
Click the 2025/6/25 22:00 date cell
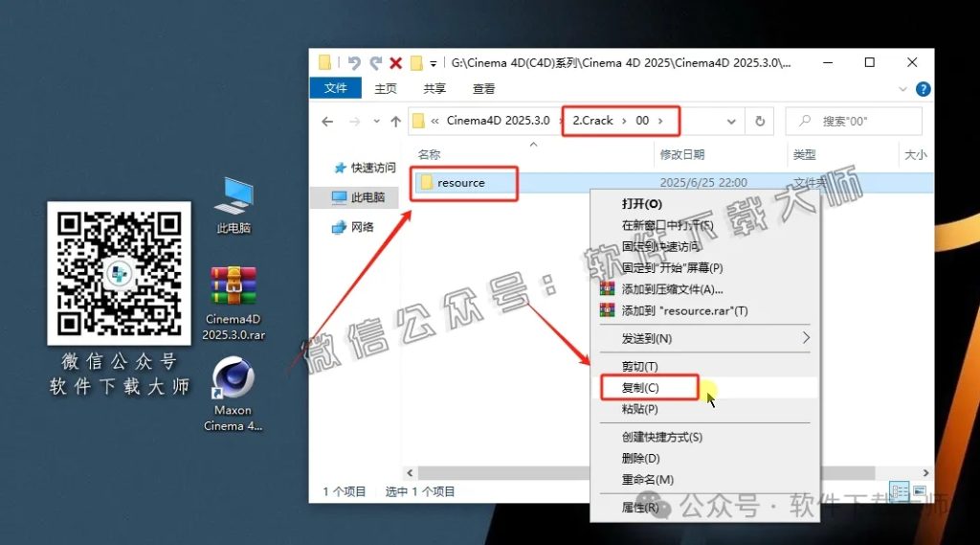(x=703, y=183)
